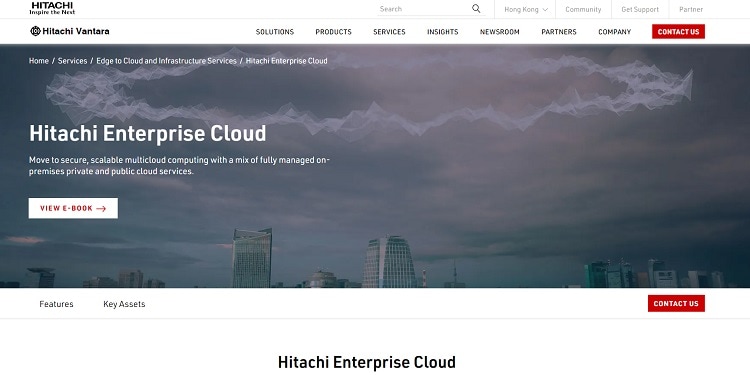Click the search magnifier icon
Screen dimensions: 750x376
[476, 9]
